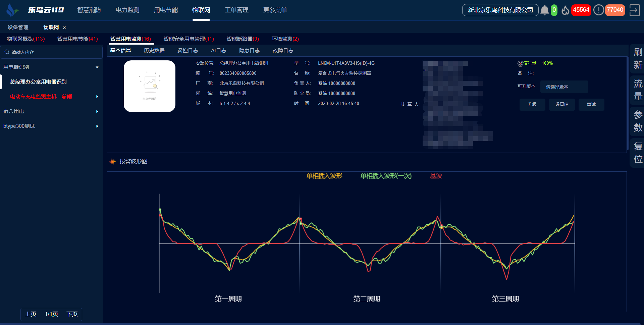Viewport: 644px width, 325px height.
Task: Click the 设置IP button
Action: tap(561, 105)
